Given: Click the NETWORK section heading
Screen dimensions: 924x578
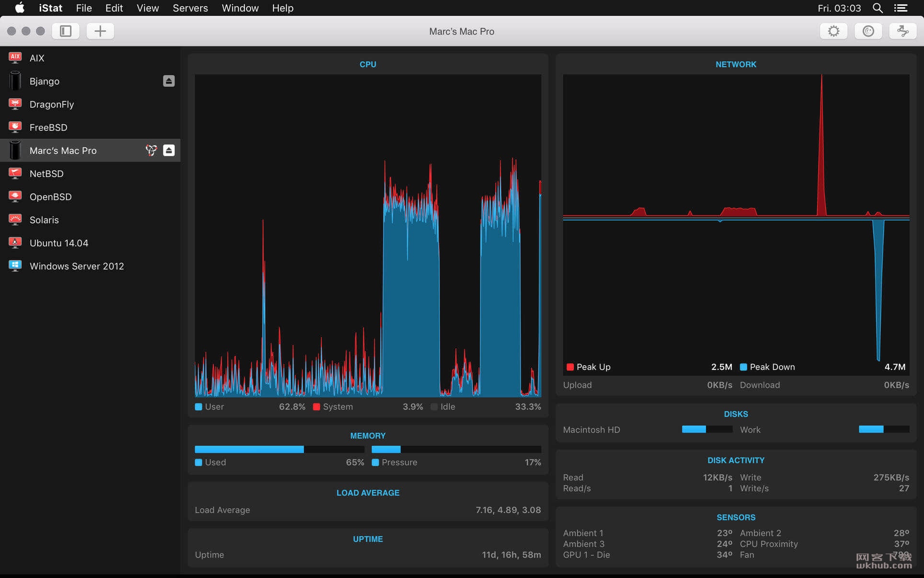Looking at the screenshot, I should (x=736, y=64).
